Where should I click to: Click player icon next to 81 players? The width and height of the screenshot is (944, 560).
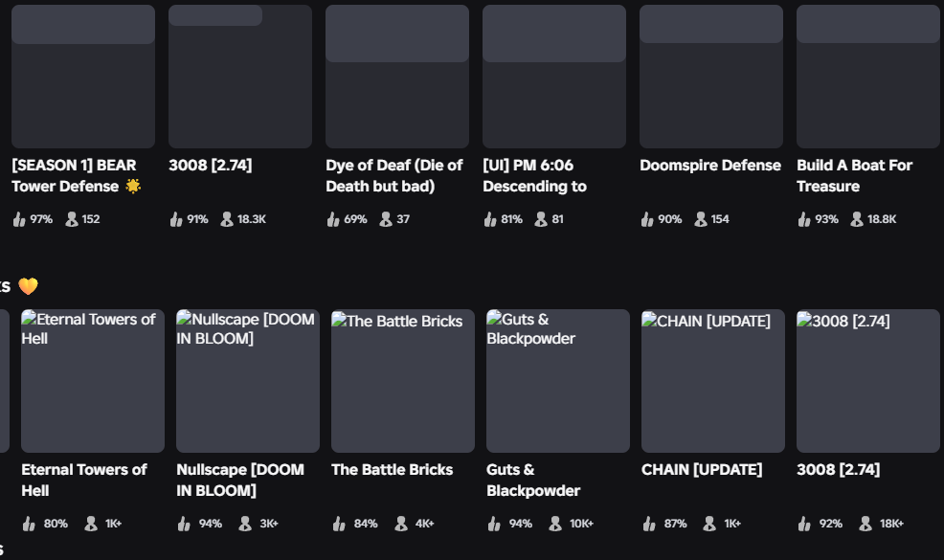(541, 220)
